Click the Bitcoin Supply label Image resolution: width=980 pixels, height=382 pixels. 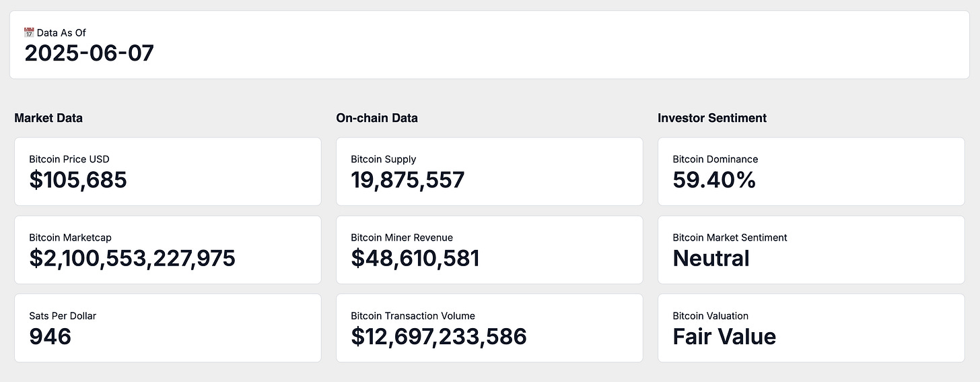click(384, 160)
